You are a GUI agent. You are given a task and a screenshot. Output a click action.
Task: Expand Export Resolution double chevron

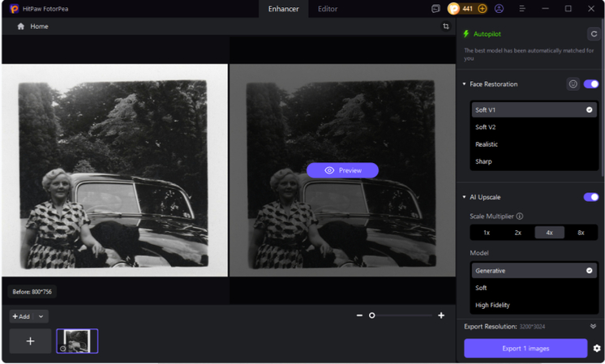pos(593,326)
